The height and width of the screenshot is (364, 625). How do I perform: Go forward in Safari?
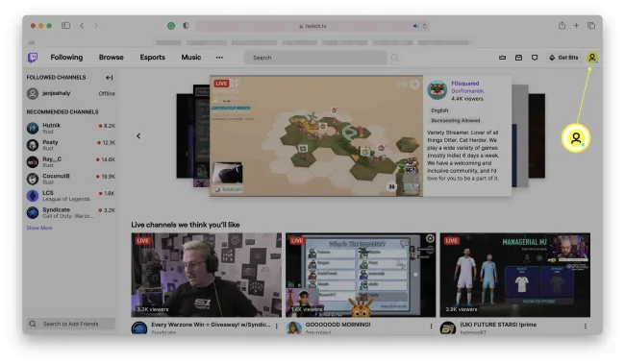pyautogui.click(x=96, y=26)
